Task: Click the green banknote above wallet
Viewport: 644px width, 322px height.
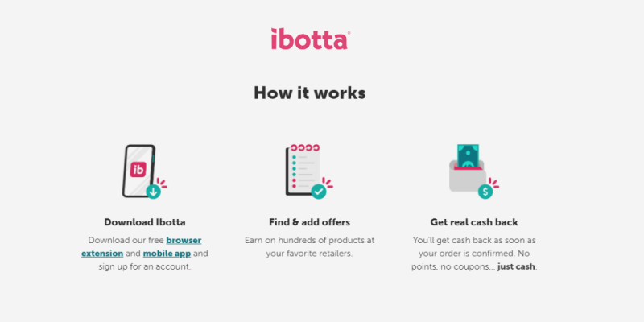Action: point(469,156)
